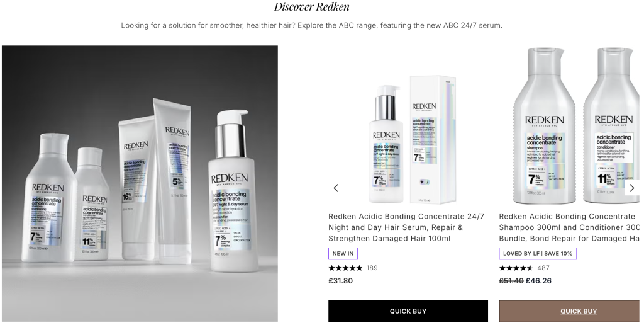Screen dimensions: 644x325
Task: Click the LOVED BY LF | SAVE 10% badge
Action: click(x=538, y=253)
